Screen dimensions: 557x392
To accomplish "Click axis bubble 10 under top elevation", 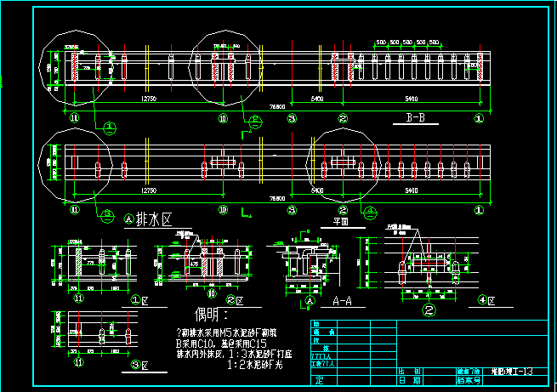I will coord(223,118).
